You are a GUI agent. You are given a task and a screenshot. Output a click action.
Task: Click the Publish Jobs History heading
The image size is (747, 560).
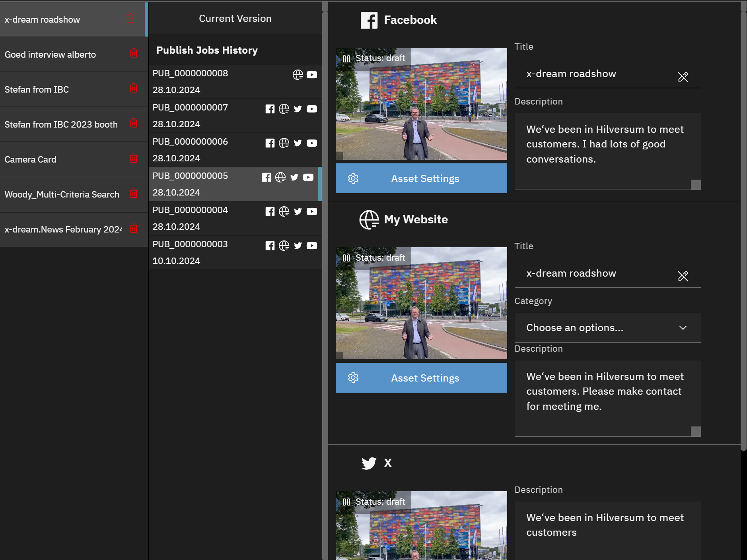pos(207,50)
